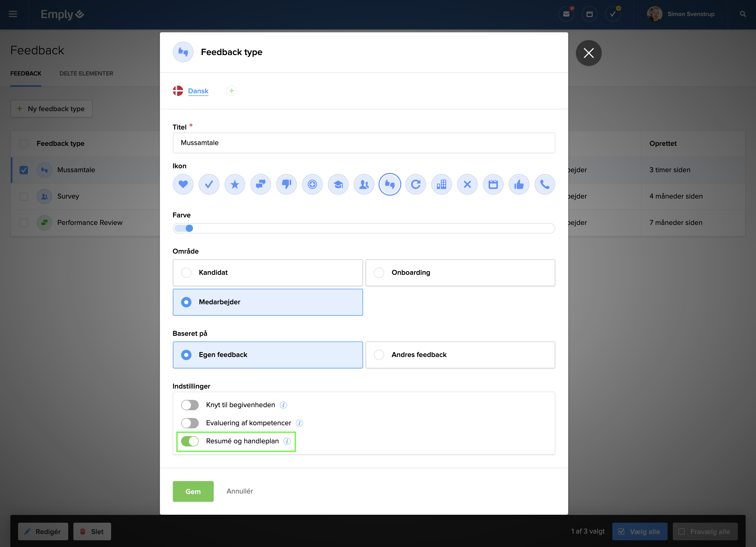Click info icon next to Resumé og handleplan
Screen dimensions: 756x547
(x=287, y=441)
